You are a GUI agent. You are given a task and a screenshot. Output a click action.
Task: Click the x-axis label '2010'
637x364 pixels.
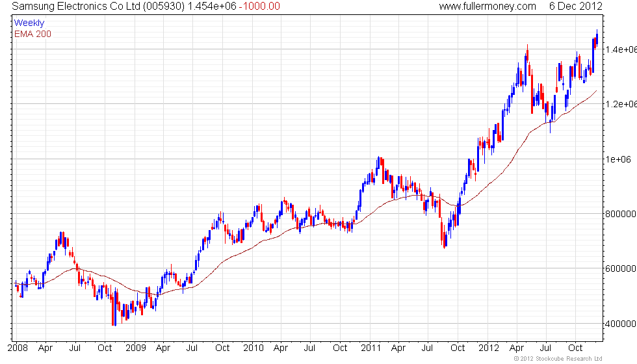click(x=253, y=348)
